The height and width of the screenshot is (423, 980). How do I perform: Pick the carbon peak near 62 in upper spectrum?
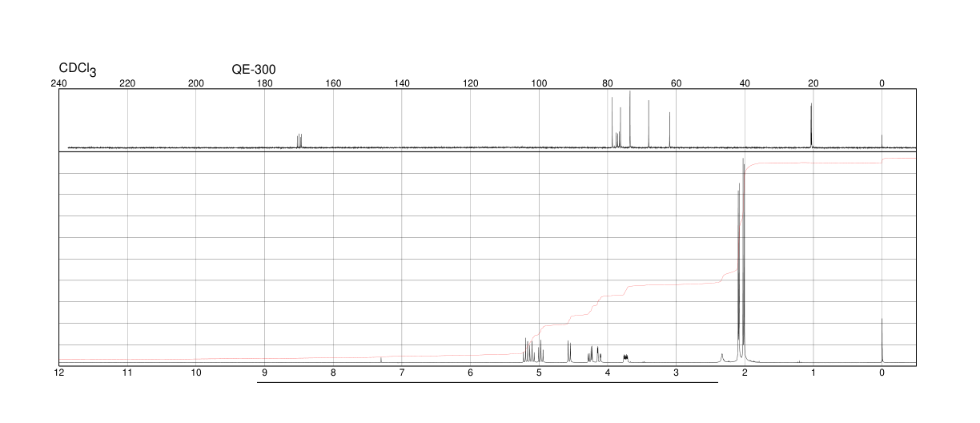(669, 130)
